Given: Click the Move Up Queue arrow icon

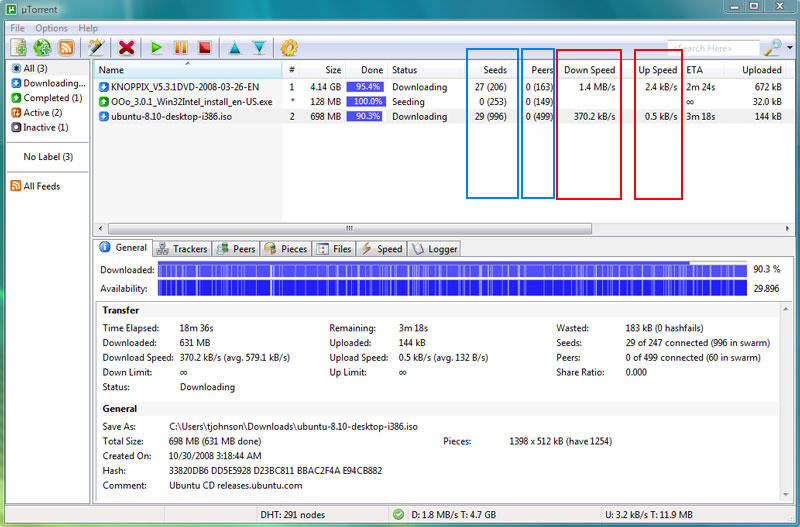Looking at the screenshot, I should [235, 48].
